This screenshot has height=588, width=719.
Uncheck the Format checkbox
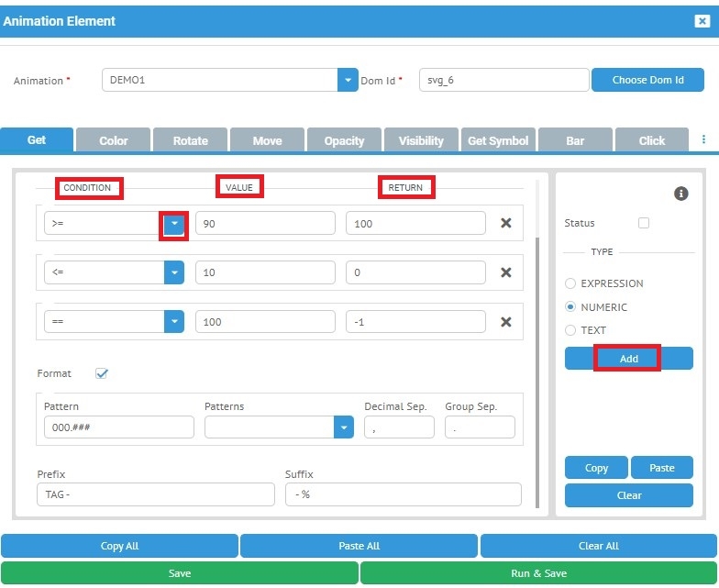click(102, 373)
